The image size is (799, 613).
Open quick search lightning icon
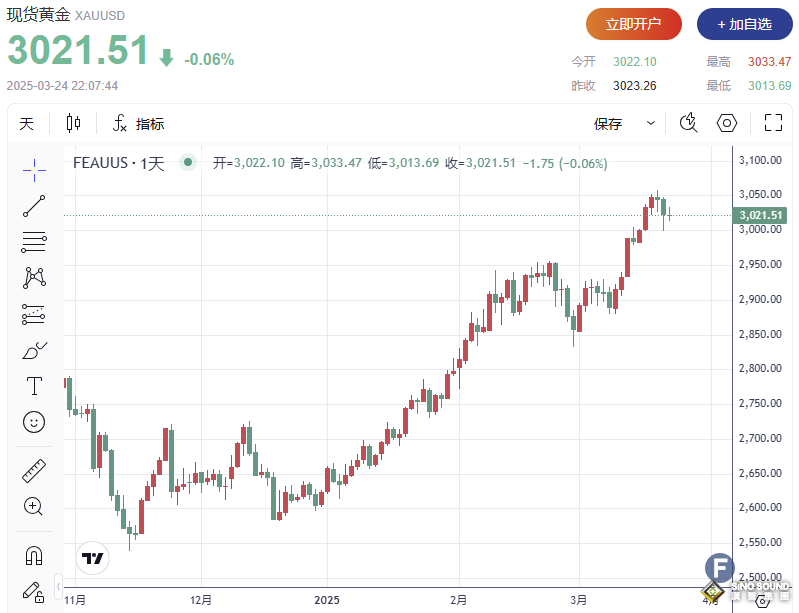pyautogui.click(x=688, y=123)
